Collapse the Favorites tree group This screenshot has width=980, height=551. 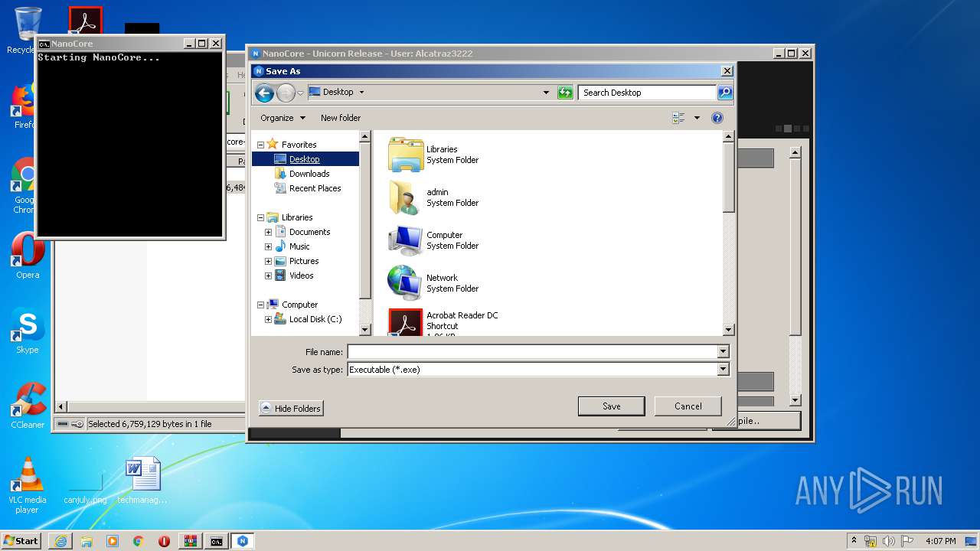coord(260,145)
